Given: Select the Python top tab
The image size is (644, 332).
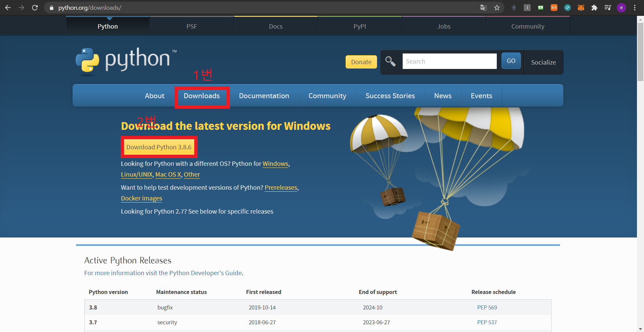Looking at the screenshot, I should coord(108,26).
